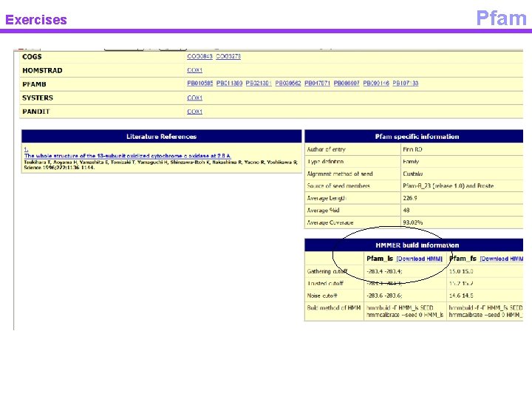
Task: Open the COG0843 link in COGS row
Action: tap(199, 56)
